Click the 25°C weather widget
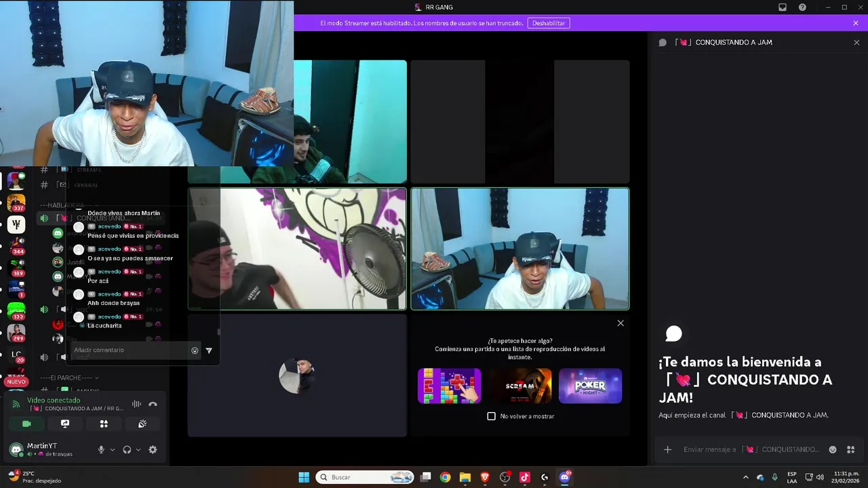Image resolution: width=868 pixels, height=488 pixels. click(x=34, y=477)
